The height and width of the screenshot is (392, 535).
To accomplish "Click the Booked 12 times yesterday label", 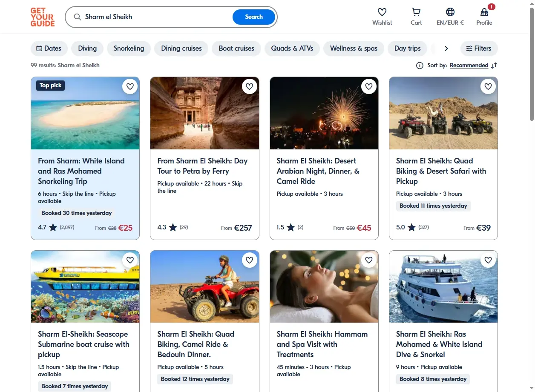I will [195, 379].
